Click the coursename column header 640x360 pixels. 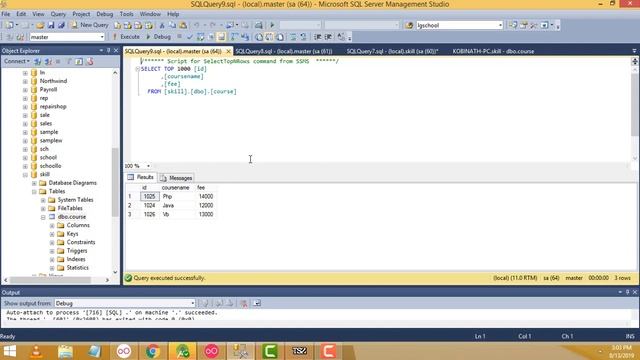coord(176,188)
